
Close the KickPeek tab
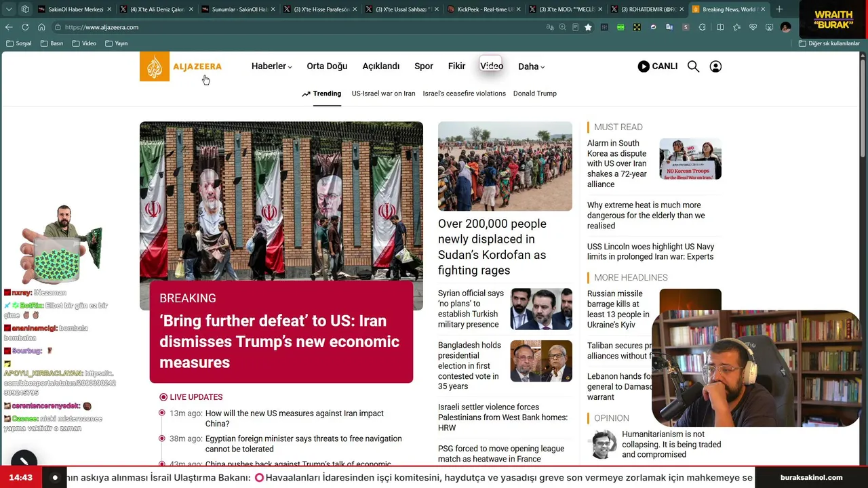point(517,9)
